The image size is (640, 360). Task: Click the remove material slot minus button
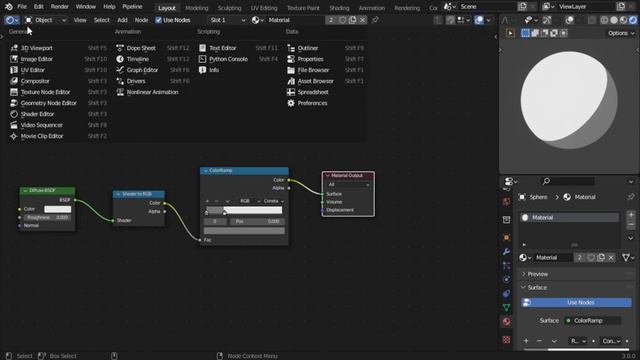coord(631,224)
